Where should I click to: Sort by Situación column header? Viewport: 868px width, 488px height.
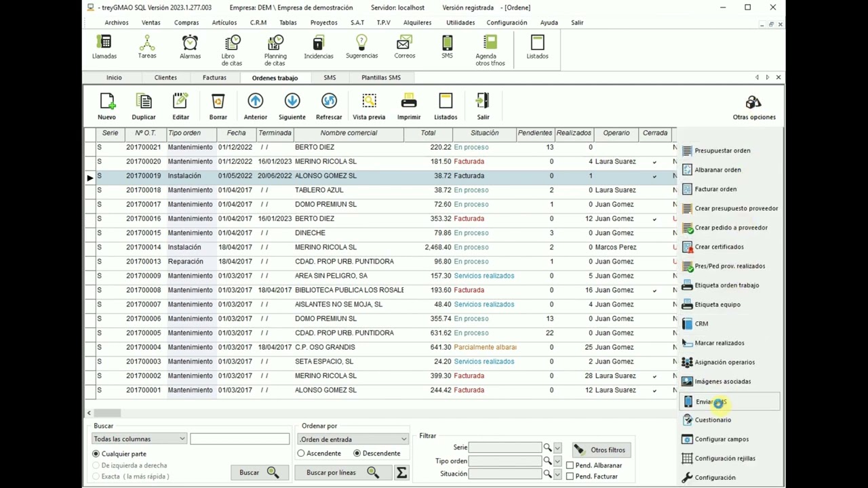pos(484,133)
